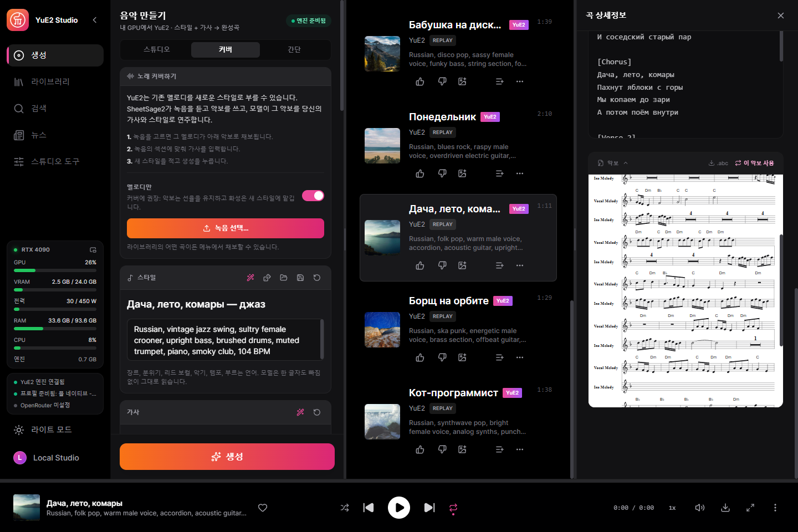Dislike the Понедельник song
The image size is (798, 532).
442,173
